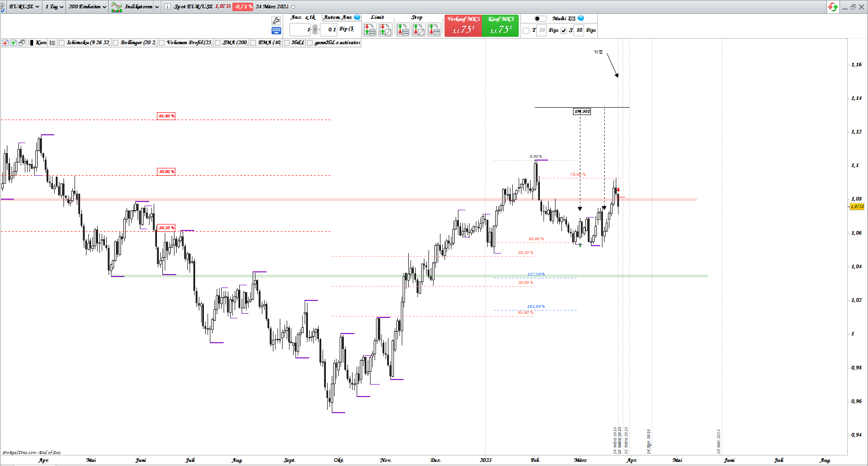Click the small circle next to the date
The height and width of the screenshot is (466, 868).
pyautogui.click(x=294, y=7)
